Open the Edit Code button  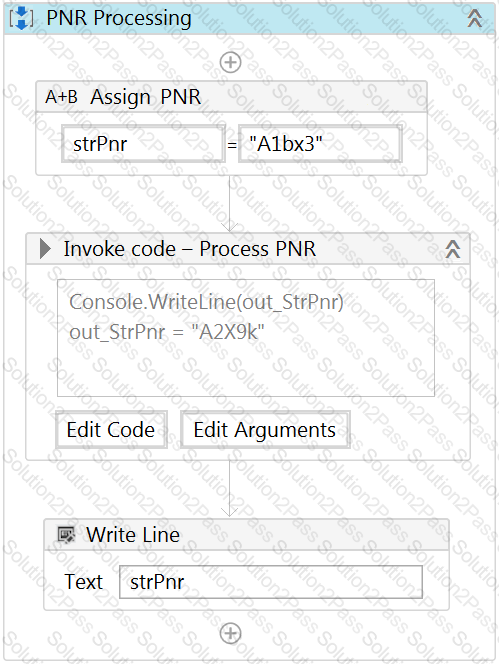point(111,430)
